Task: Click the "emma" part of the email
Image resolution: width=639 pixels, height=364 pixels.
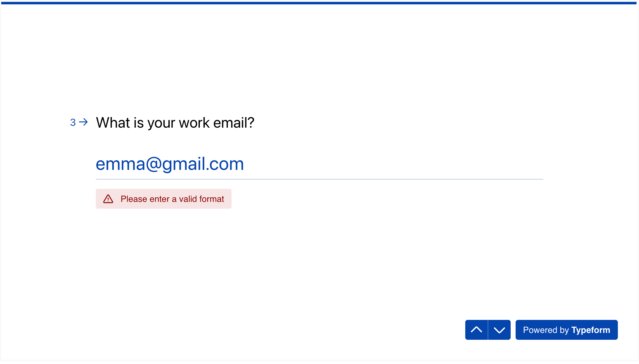Action: (120, 164)
